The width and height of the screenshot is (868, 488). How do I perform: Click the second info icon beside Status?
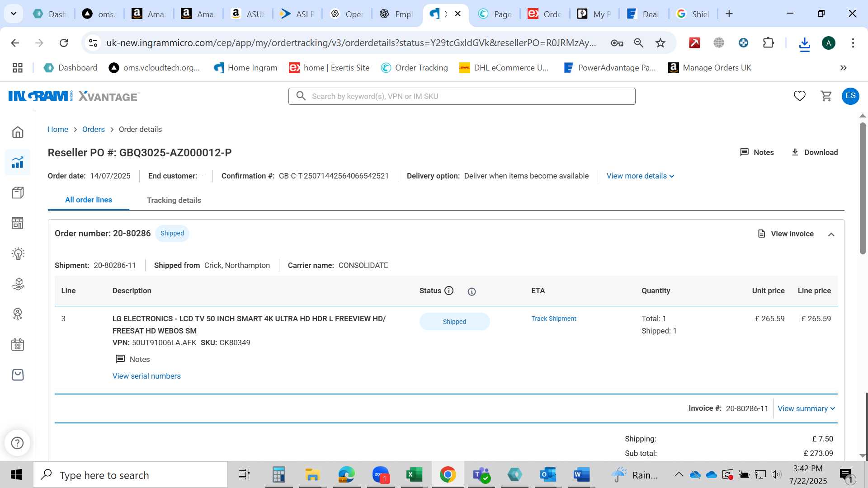(x=472, y=291)
